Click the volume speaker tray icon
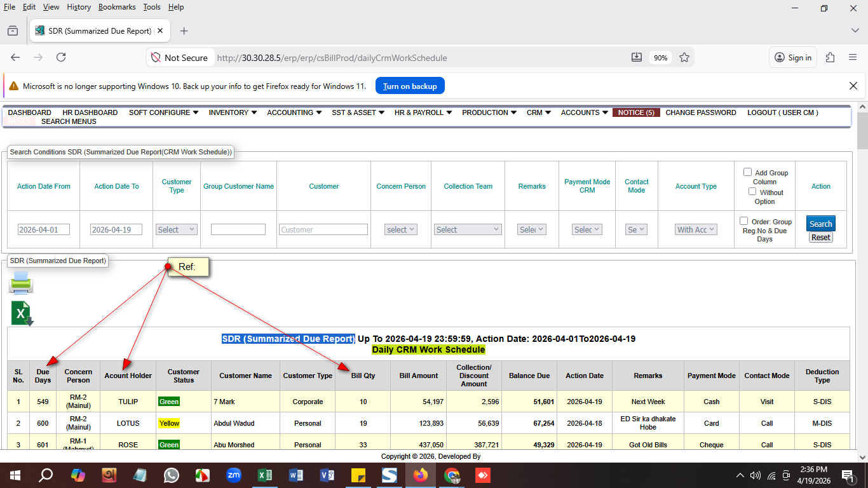This screenshot has height=488, width=868. [x=756, y=475]
